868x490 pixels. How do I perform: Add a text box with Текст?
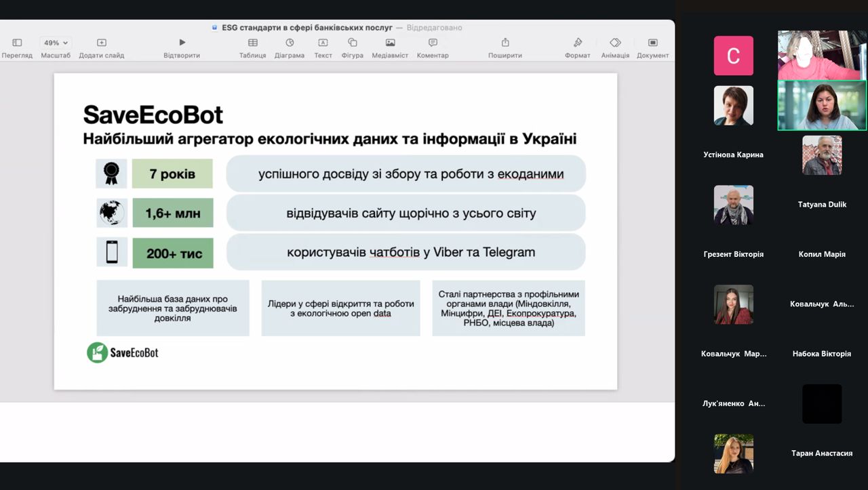point(323,43)
